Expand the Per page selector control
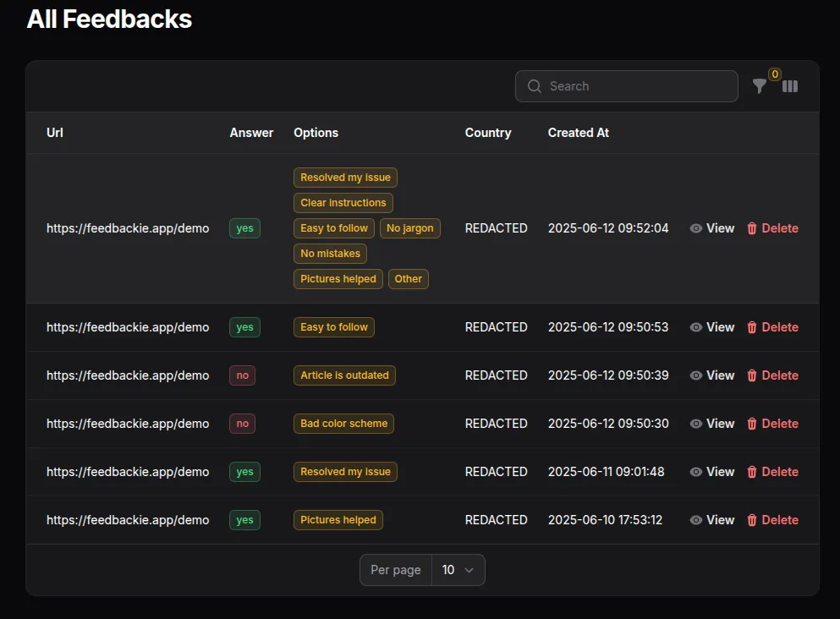 pos(422,570)
